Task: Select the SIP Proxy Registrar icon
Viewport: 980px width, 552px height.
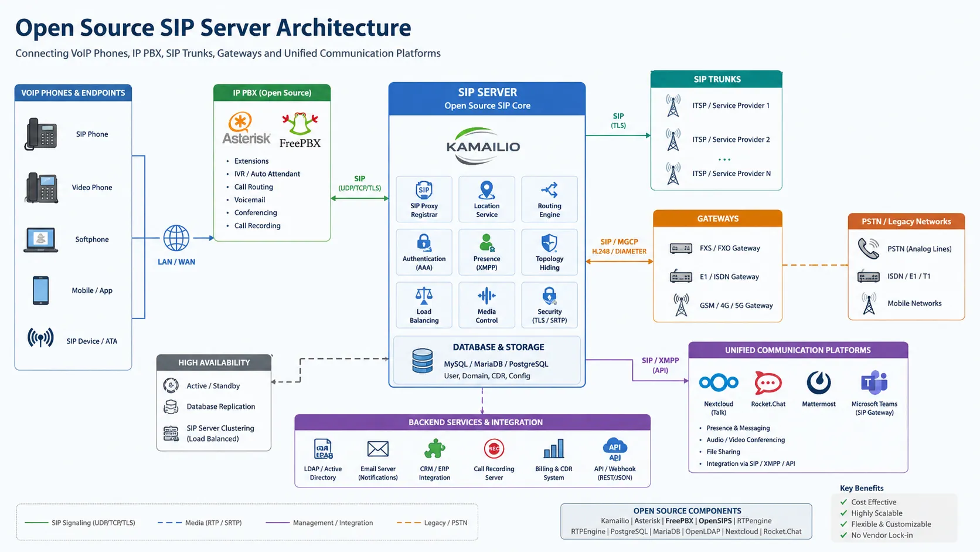Action: tap(424, 190)
